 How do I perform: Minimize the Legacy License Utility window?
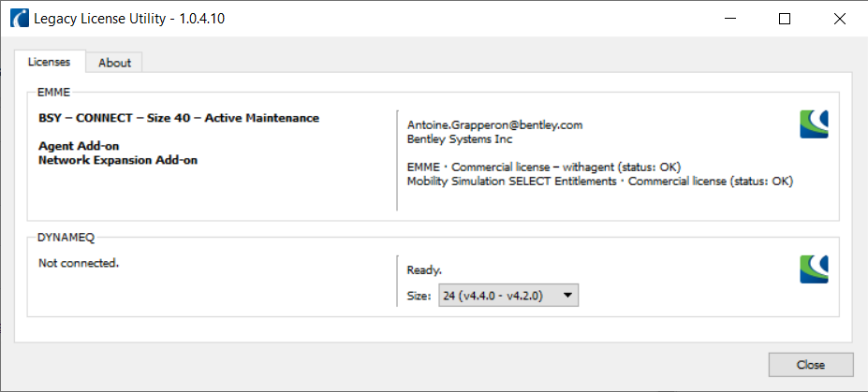click(x=732, y=19)
